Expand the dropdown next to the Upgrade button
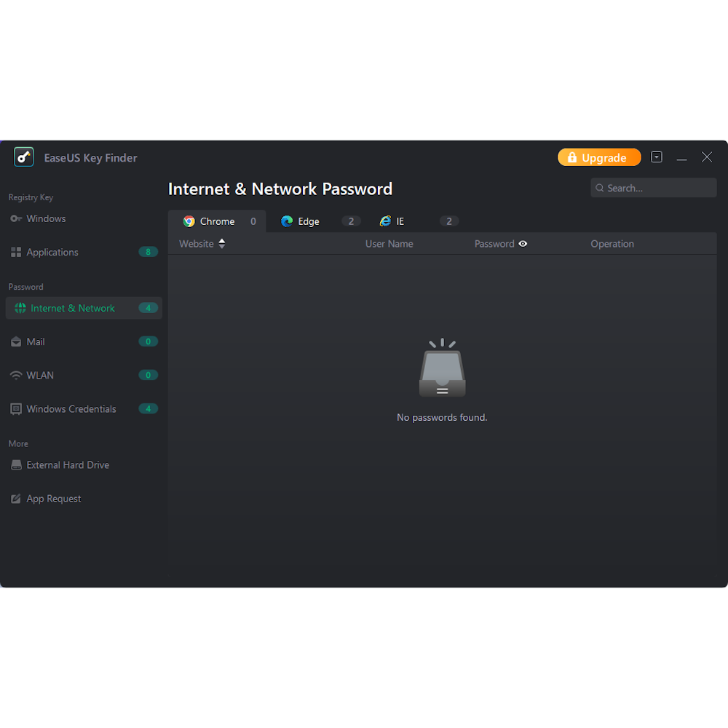728x728 pixels. (x=657, y=157)
